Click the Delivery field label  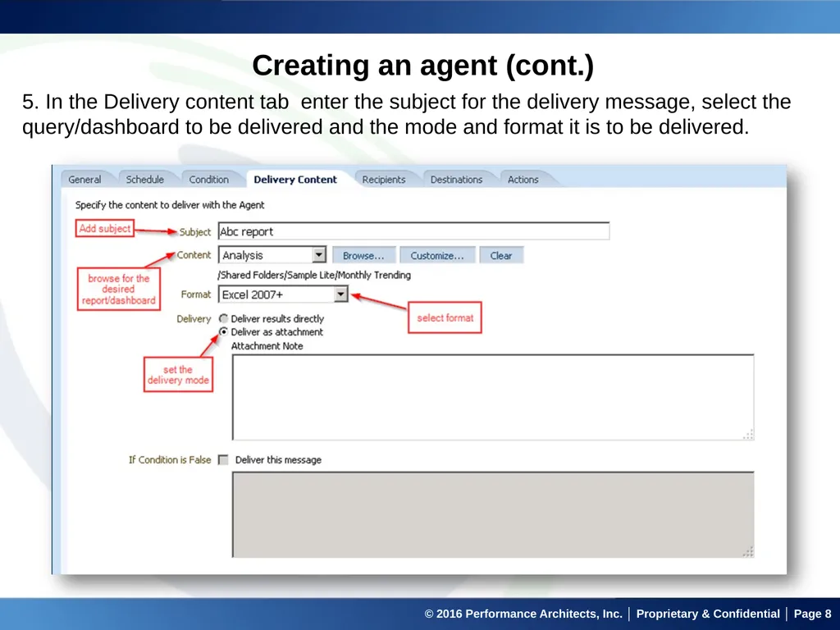(x=194, y=319)
